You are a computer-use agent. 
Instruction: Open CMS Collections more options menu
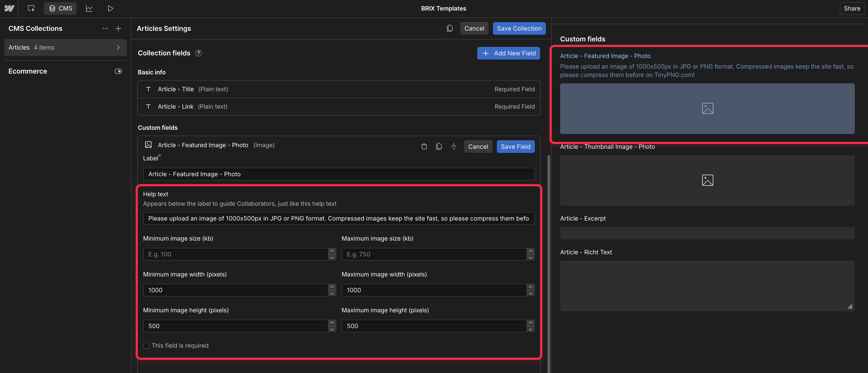106,28
